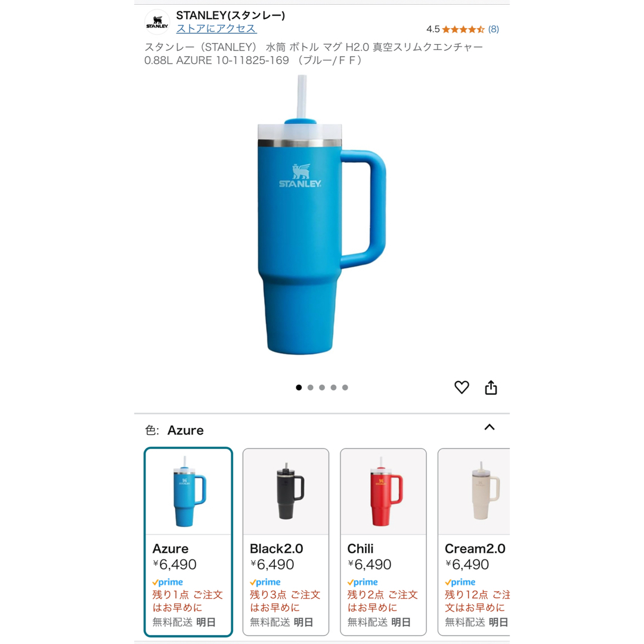Screen dimensions: 644x644
Task: Jump to fifth product image dot
Action: tap(345, 388)
